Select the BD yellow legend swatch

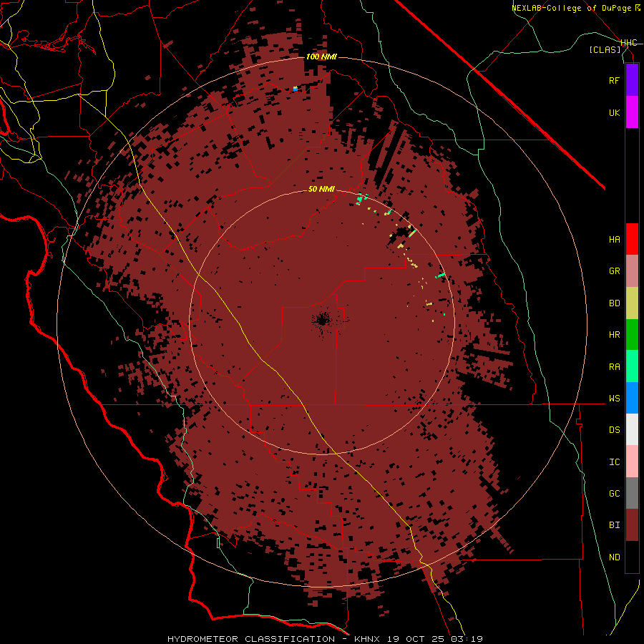(x=632, y=303)
